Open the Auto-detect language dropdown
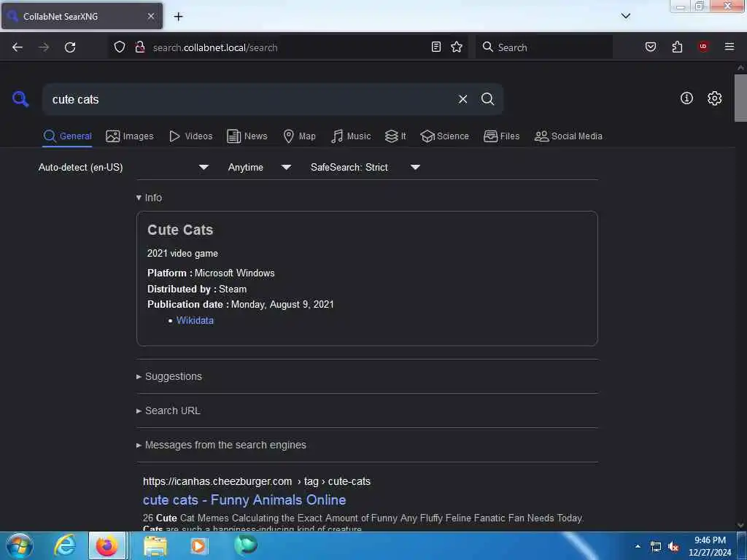 click(x=123, y=167)
